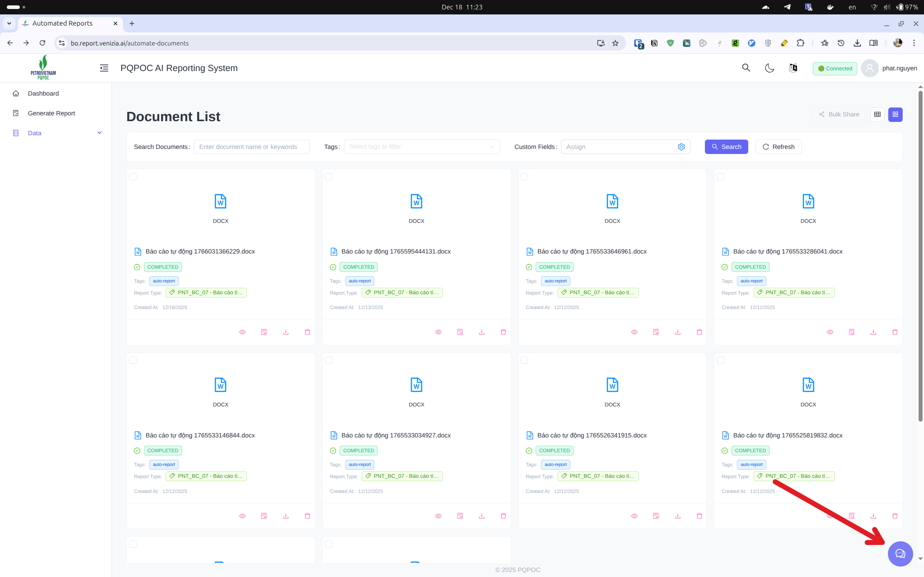Collapse the Data section in the sidebar
Screen dimensions: 924x577
[99, 133]
